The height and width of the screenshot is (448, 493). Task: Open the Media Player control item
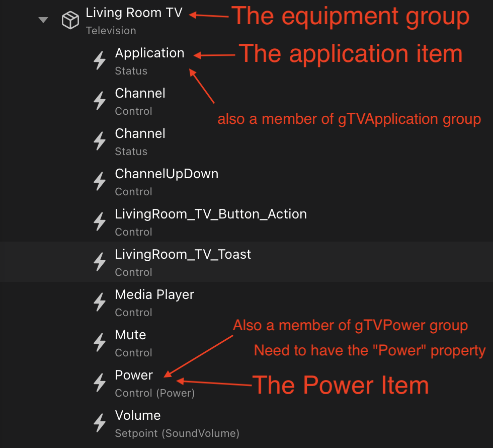154,295
